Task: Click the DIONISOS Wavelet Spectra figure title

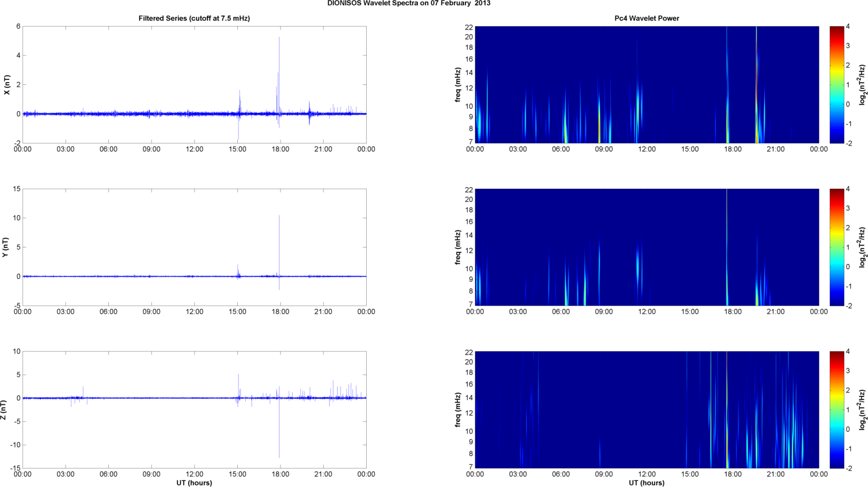Action: (x=408, y=3)
